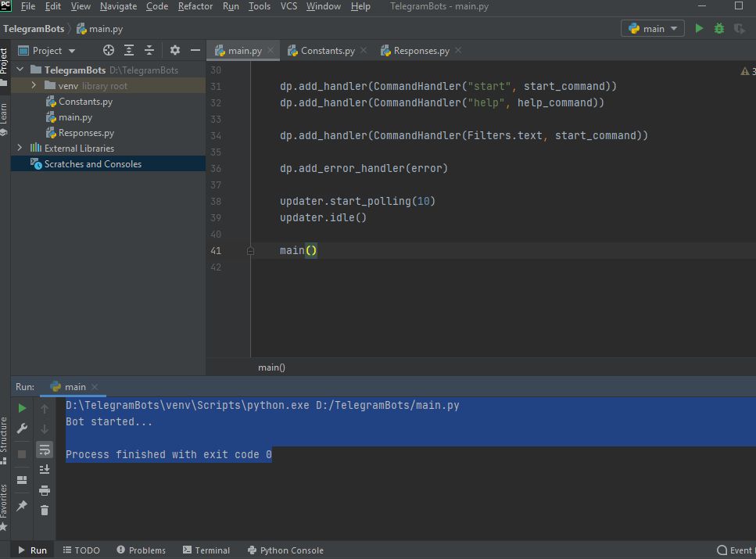
Task: Switch to the Responses.py editor tab
Action: (421, 51)
